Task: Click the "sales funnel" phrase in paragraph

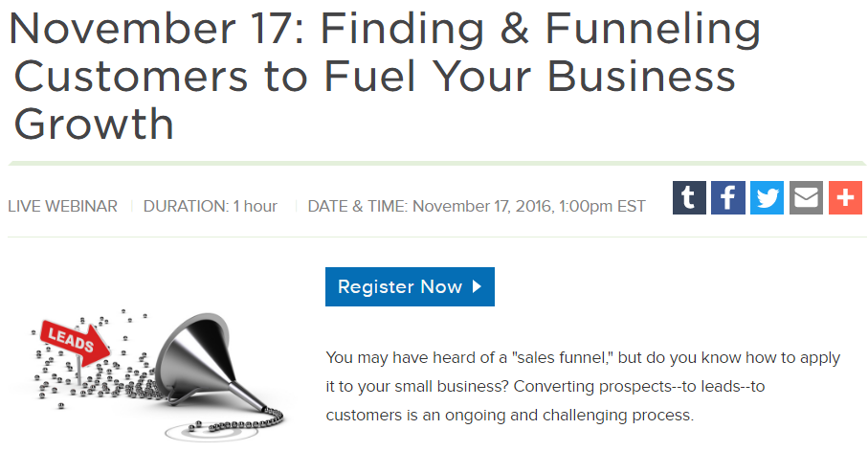Action: pyautogui.click(x=562, y=358)
